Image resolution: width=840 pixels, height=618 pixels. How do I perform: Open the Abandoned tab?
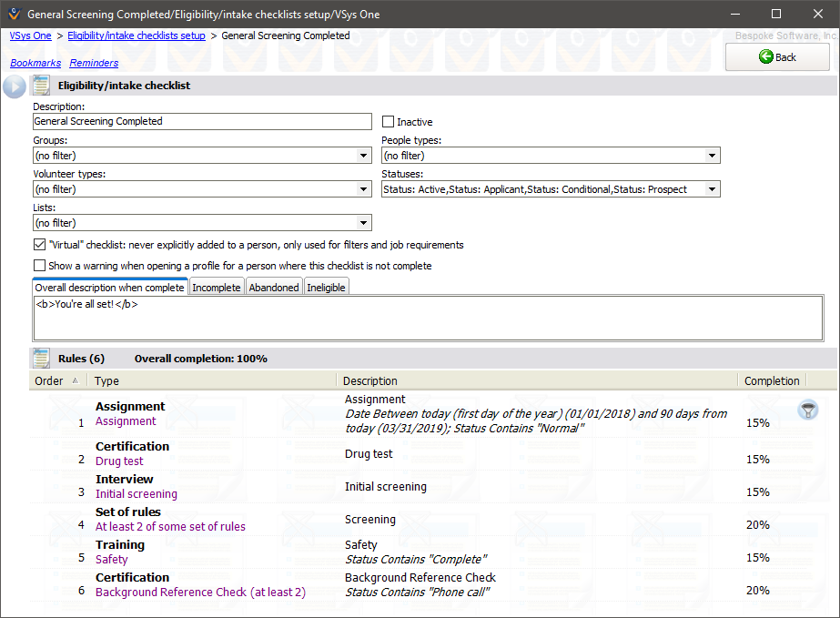[274, 288]
